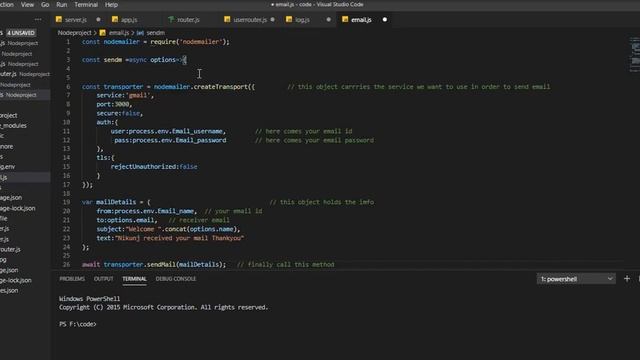Click the symbol icon before sendm breadcrumb
This screenshot has width=640, height=360.
(140, 33)
